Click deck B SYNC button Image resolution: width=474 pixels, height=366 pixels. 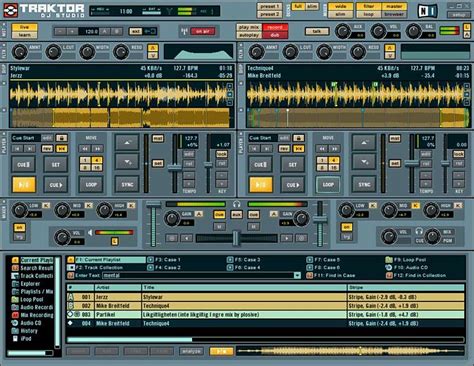click(364, 184)
